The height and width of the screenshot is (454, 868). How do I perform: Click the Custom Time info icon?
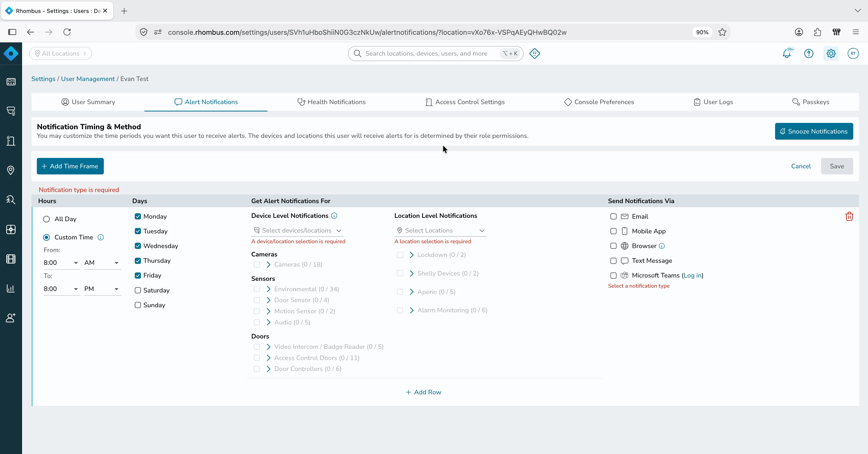[101, 237]
